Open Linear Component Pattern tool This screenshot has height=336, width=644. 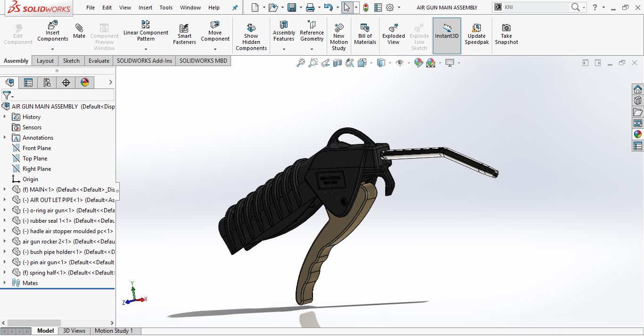pos(146,31)
